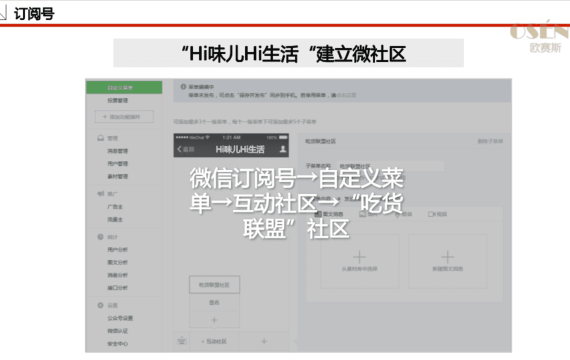Viewport: 570px width, 360px height.
Task: Click the 设置 gear icon
Action: [x=100, y=305]
